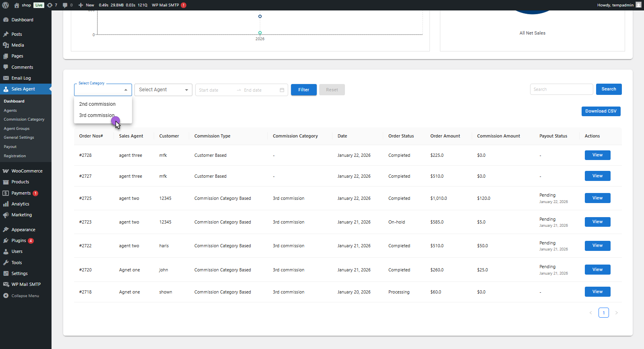This screenshot has width=644, height=349.
Task: Open the updates icon in admin bar
Action: click(x=50, y=5)
